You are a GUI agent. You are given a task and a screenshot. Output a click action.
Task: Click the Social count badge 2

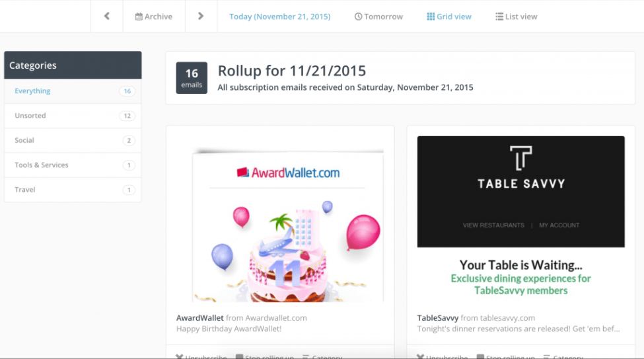pos(129,141)
